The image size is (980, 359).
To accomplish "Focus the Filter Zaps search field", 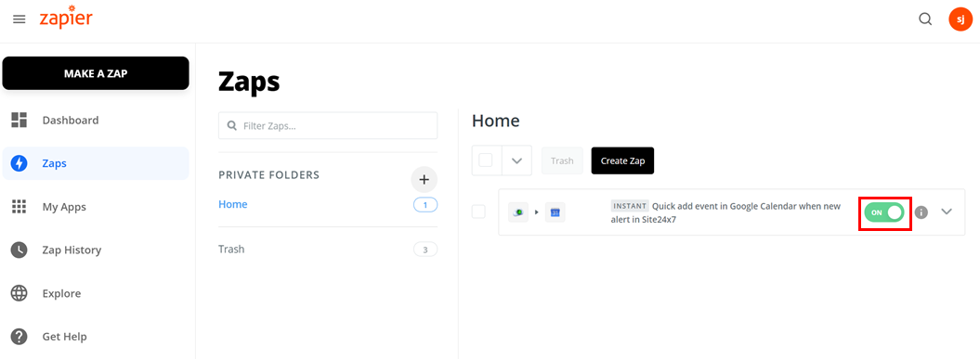I will pyautogui.click(x=328, y=125).
